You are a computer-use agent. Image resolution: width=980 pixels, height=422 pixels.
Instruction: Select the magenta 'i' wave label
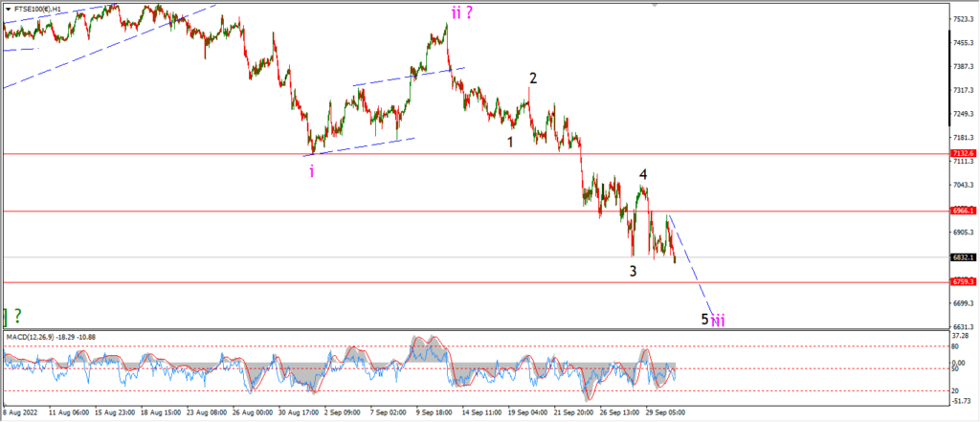[311, 170]
